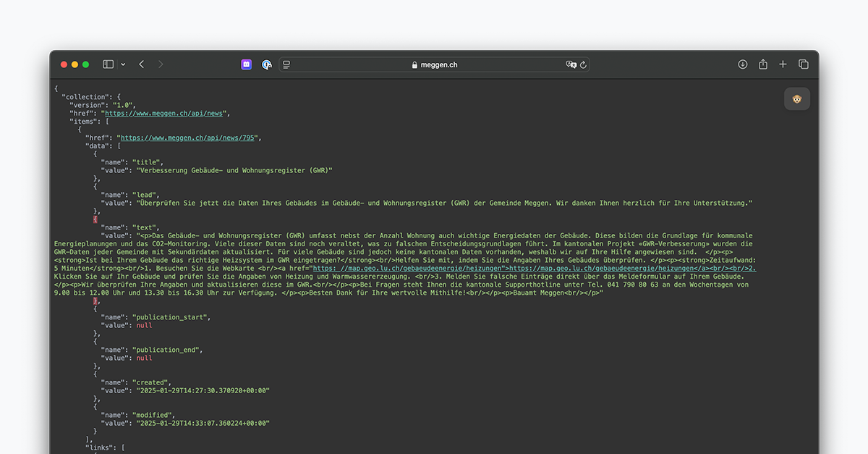The width and height of the screenshot is (868, 454).
Task: Click the forward navigation arrow
Action: tap(161, 64)
